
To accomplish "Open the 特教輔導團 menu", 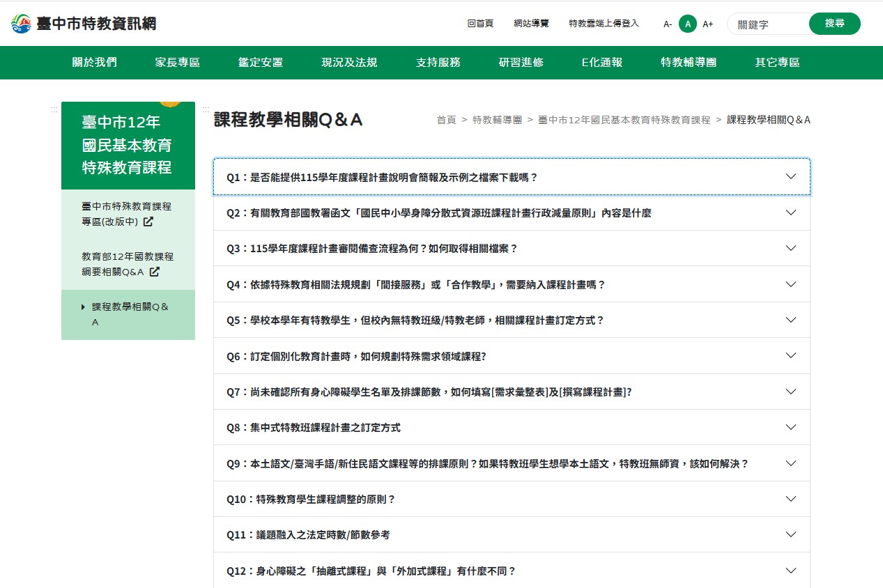I will 689,63.
